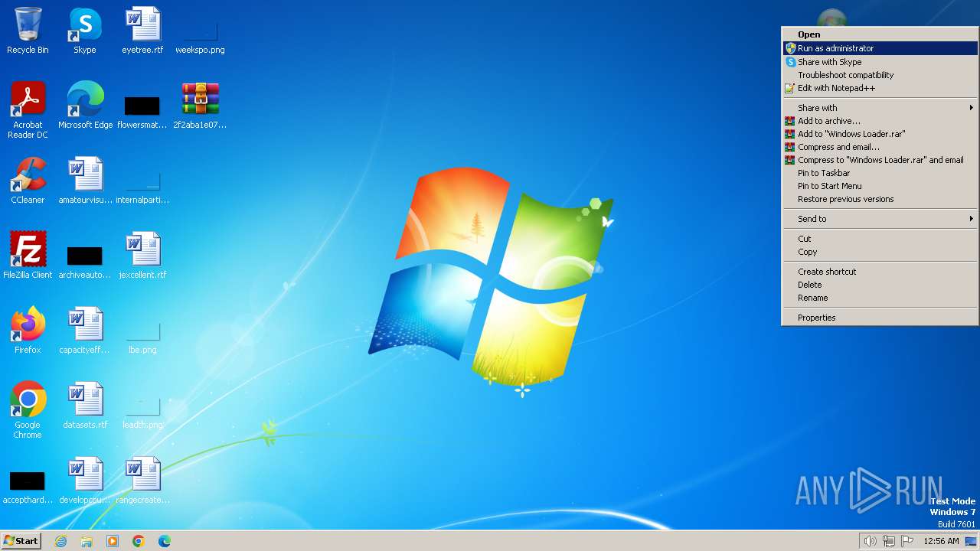Launch Internet Explorer from the taskbar

point(61,541)
